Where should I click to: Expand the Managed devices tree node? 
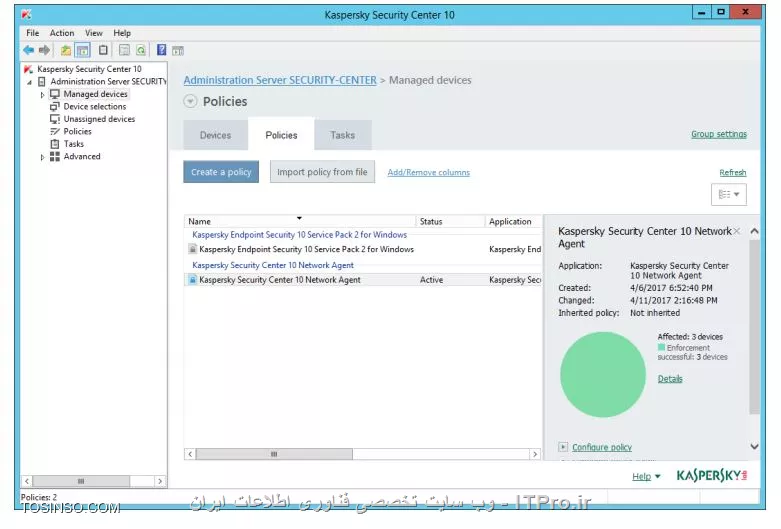coord(42,95)
